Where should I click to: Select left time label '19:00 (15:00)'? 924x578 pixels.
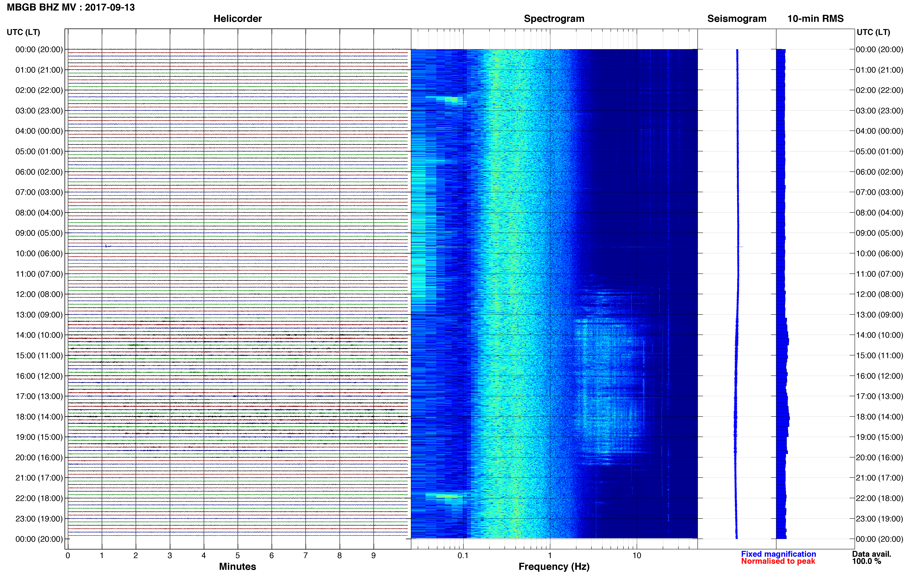[x=39, y=437]
